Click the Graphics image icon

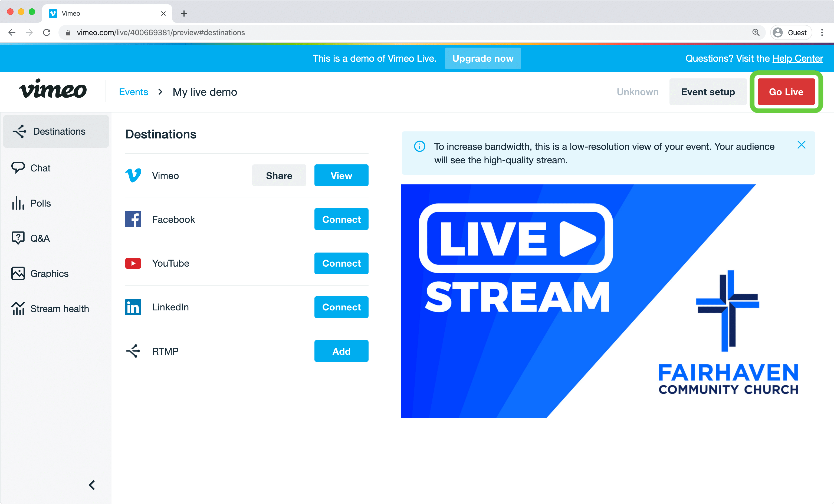[18, 273]
